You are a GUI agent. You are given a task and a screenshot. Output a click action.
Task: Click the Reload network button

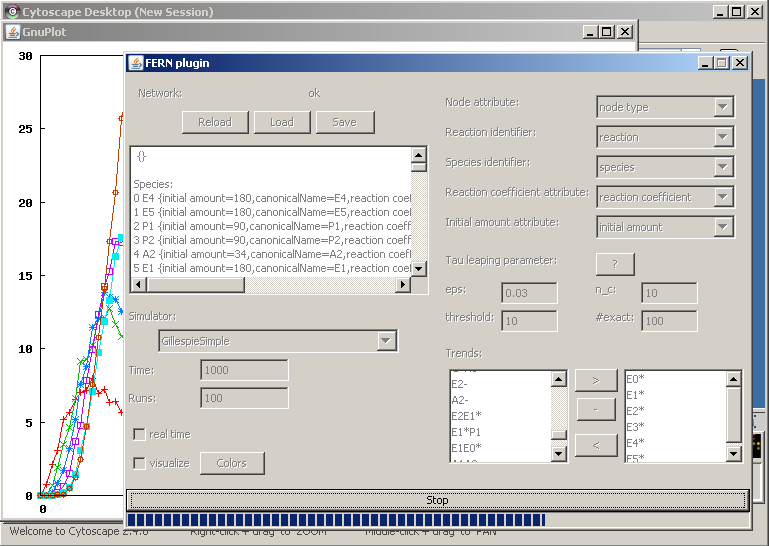(x=215, y=122)
